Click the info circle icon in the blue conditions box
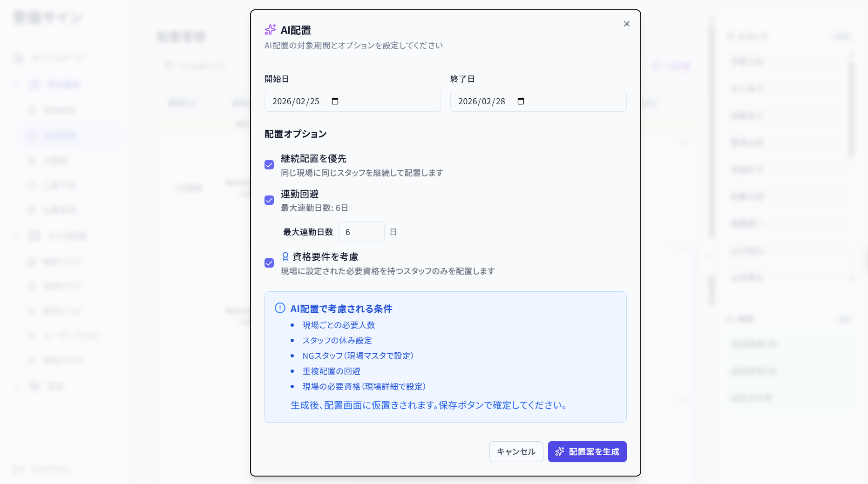The height and width of the screenshot is (484, 868). [279, 308]
